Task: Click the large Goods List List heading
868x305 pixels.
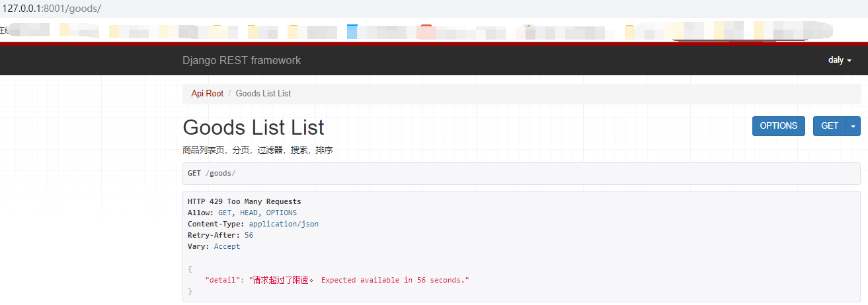Action: pos(253,127)
